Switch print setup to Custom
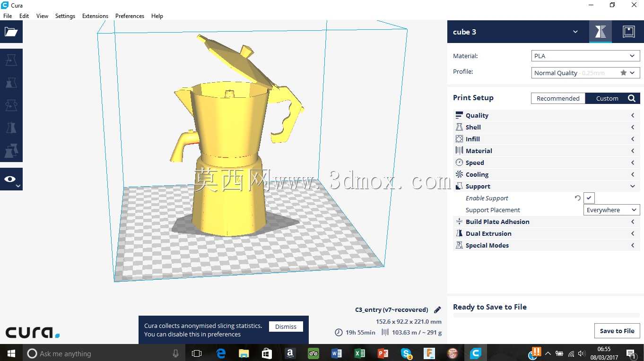The height and width of the screenshot is (361, 644). click(x=607, y=98)
